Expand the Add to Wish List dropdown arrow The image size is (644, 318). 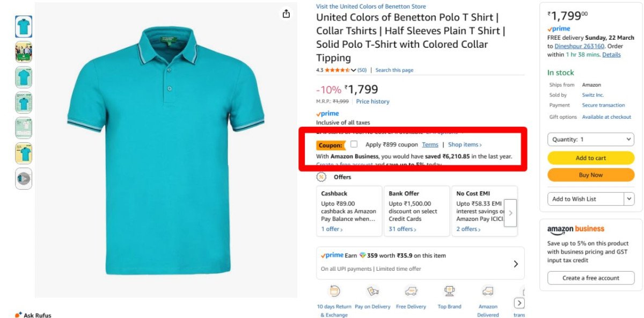tap(630, 199)
